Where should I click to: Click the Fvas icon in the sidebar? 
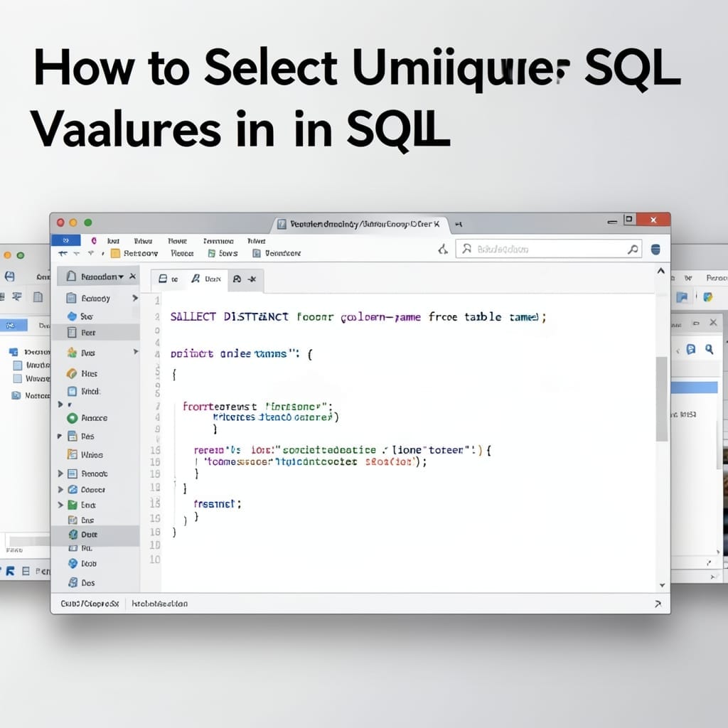[x=72, y=353]
